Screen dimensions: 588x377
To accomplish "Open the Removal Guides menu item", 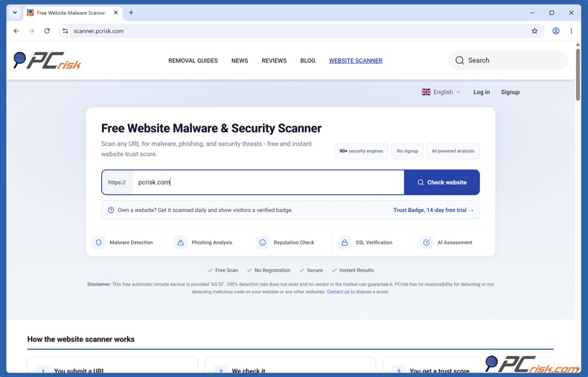I will coord(193,60).
